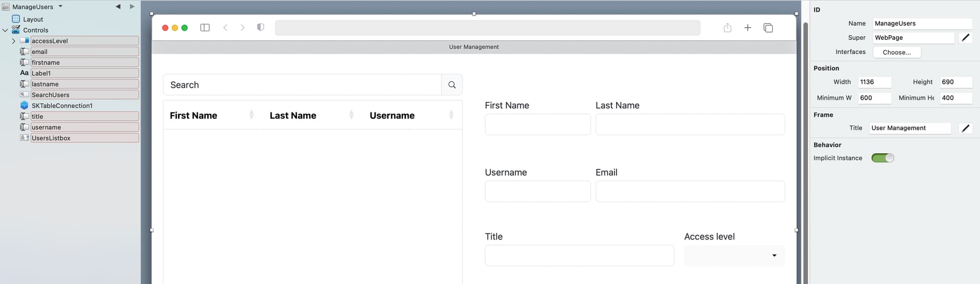The image size is (980, 284).
Task: Click the Width input field
Action: pos(875,82)
